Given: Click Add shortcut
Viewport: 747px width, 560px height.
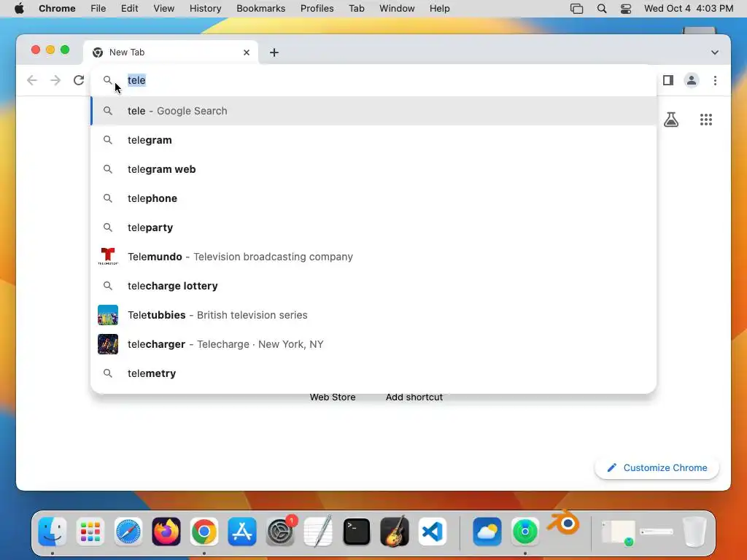Looking at the screenshot, I should 414,397.
